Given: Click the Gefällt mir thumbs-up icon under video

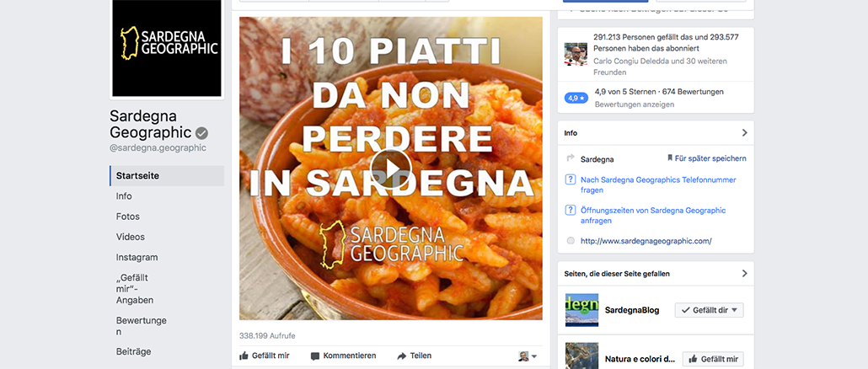Looking at the screenshot, I should [x=244, y=356].
